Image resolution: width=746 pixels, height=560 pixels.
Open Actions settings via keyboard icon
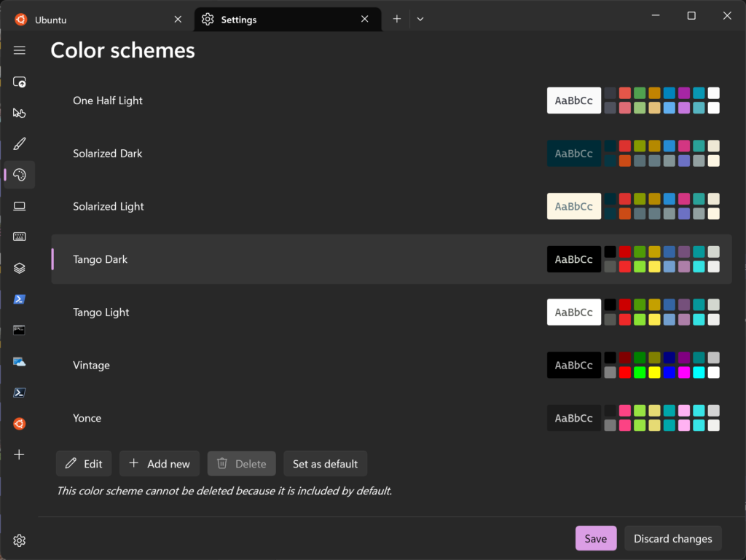[x=19, y=236]
